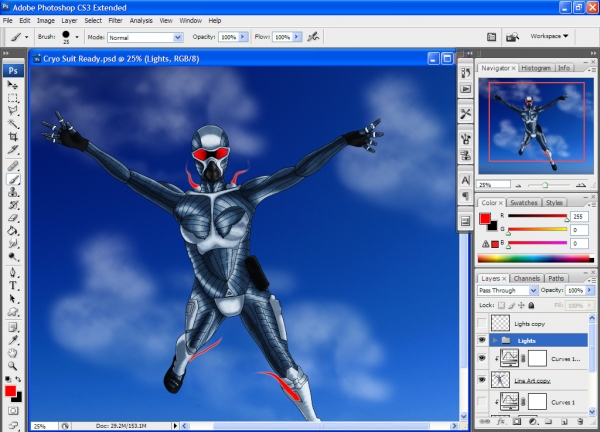
Task: Switch to the Swatches tab
Action: click(x=523, y=202)
